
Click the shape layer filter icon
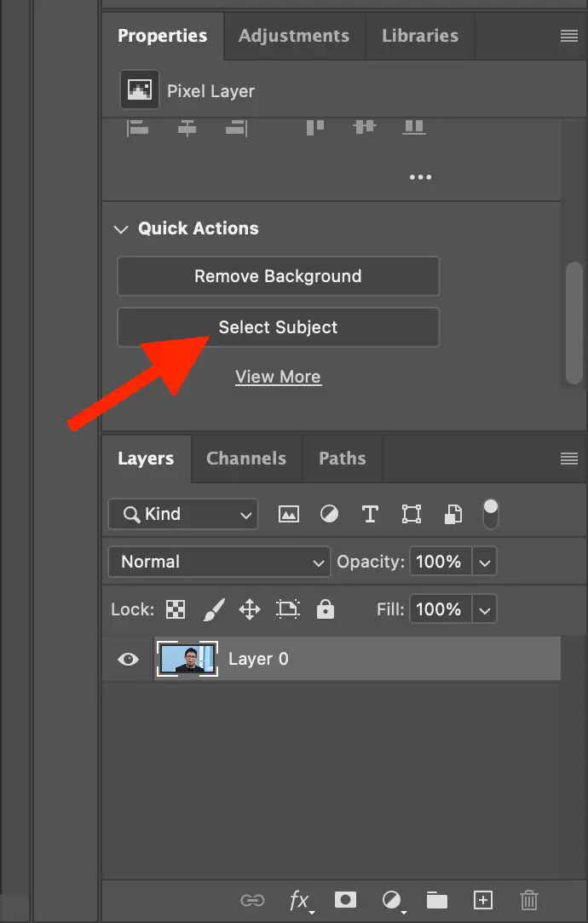point(412,514)
